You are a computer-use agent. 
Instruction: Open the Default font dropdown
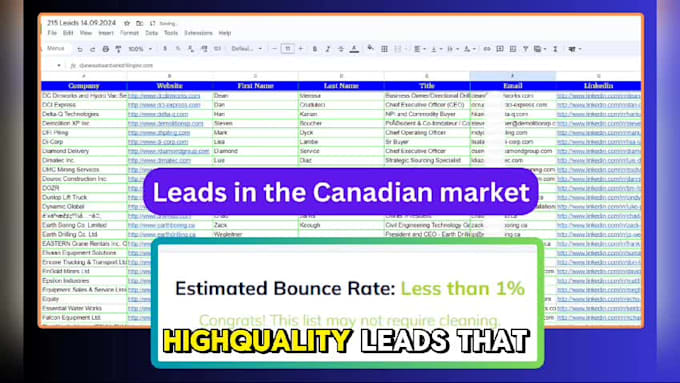[x=246, y=49]
